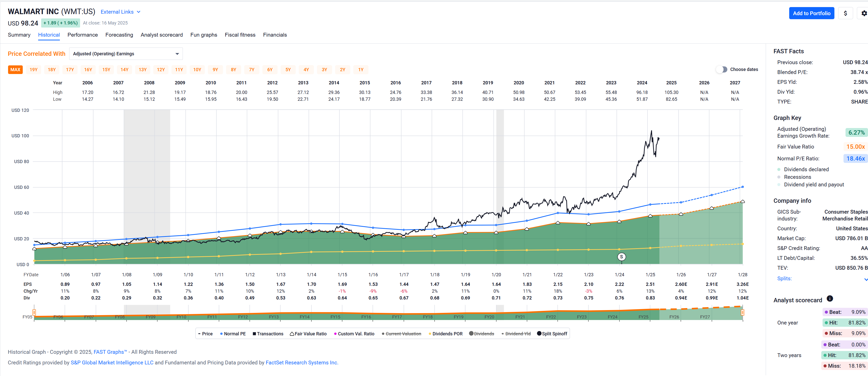This screenshot has height=376, width=868.
Task: Toggle Normal PE legend item
Action: tap(233, 334)
